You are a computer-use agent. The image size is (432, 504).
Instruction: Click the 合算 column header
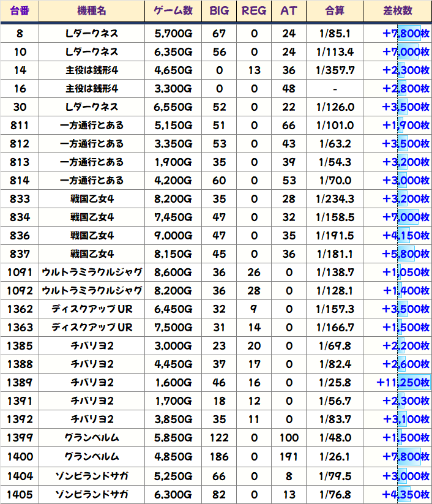(x=335, y=11)
